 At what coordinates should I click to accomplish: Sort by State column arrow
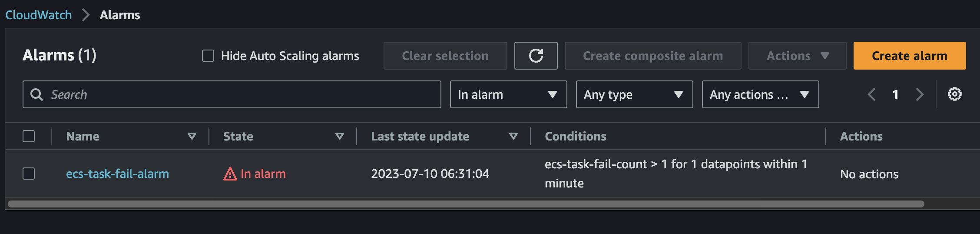(x=340, y=136)
